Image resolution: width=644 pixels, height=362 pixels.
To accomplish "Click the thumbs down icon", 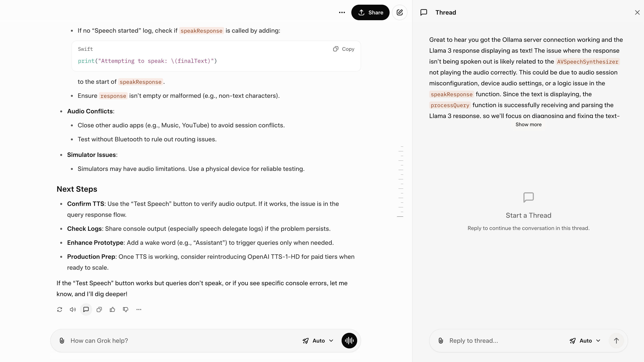I will point(126,310).
